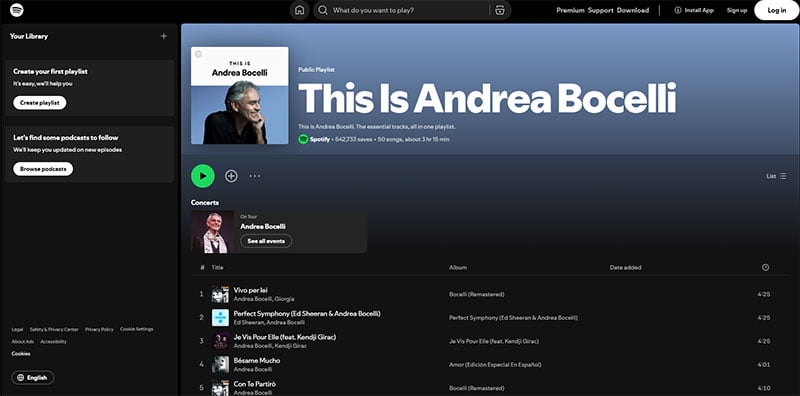
Task: Open the Cookies link in sidebar
Action: tap(21, 354)
